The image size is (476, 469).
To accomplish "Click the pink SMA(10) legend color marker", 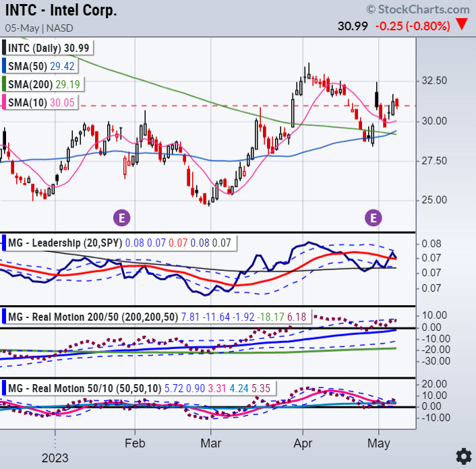I will click(x=5, y=102).
